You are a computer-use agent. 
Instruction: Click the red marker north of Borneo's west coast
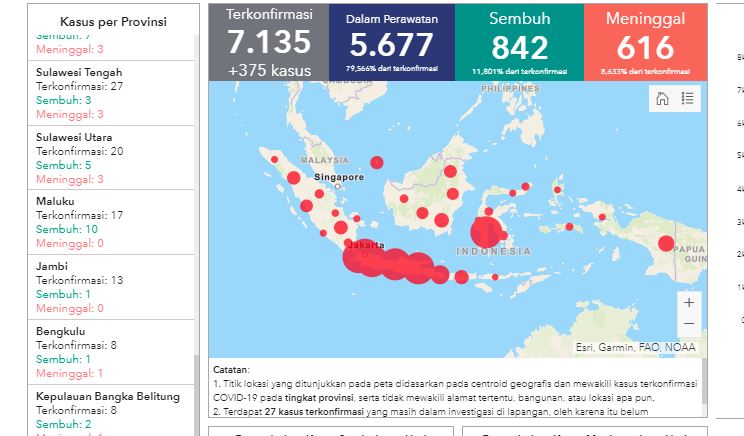(x=377, y=162)
